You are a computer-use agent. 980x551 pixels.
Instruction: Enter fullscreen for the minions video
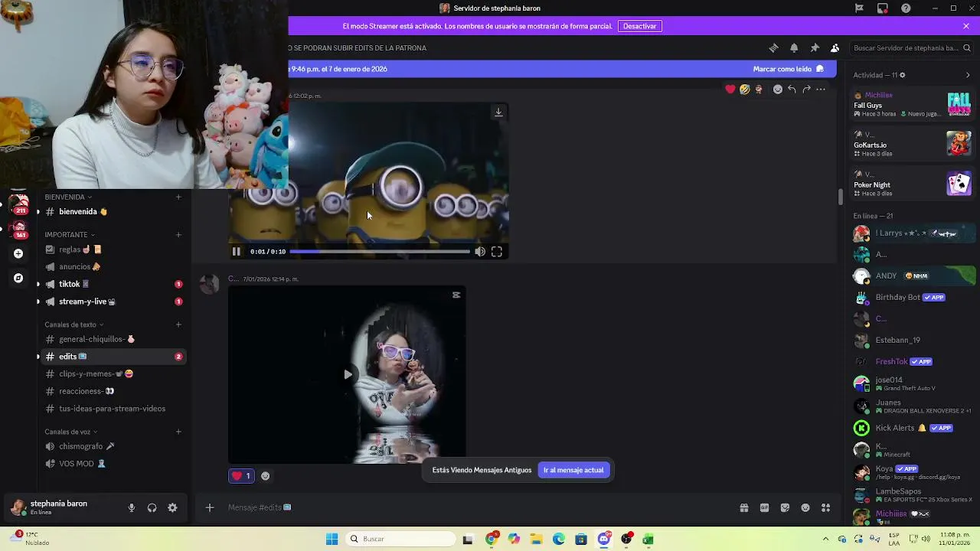(x=497, y=251)
